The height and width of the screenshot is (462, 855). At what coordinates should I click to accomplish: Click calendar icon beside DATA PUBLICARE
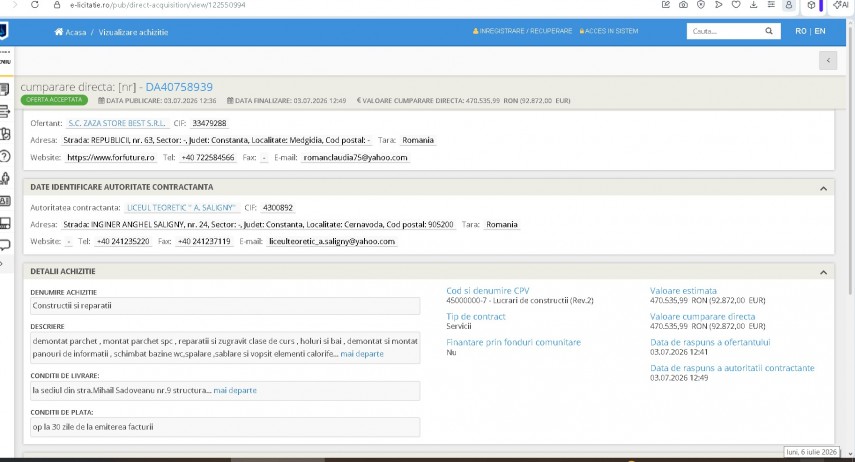101,100
